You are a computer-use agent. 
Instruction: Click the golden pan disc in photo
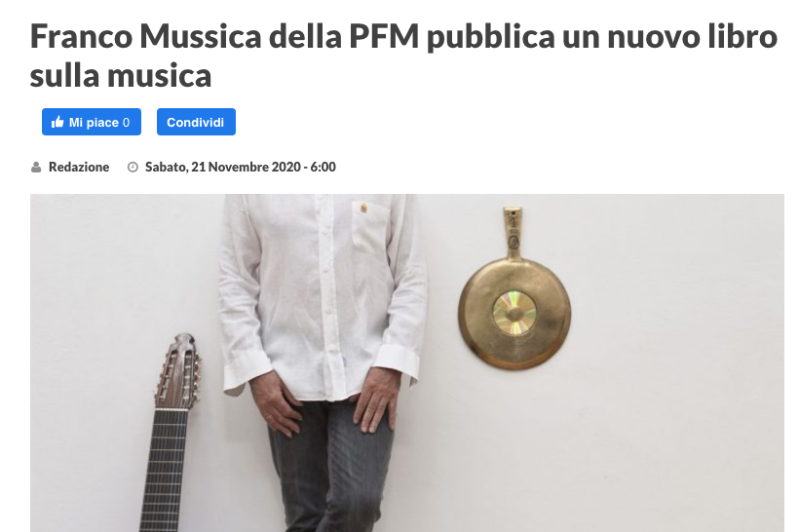pyautogui.click(x=514, y=312)
